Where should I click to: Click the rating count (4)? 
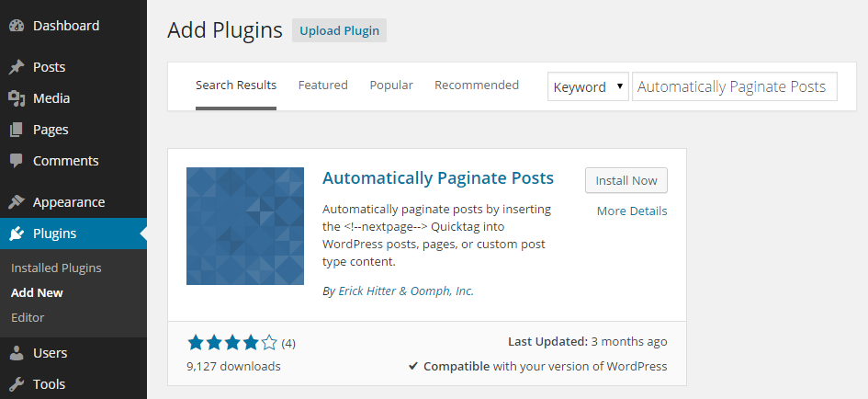click(x=288, y=344)
